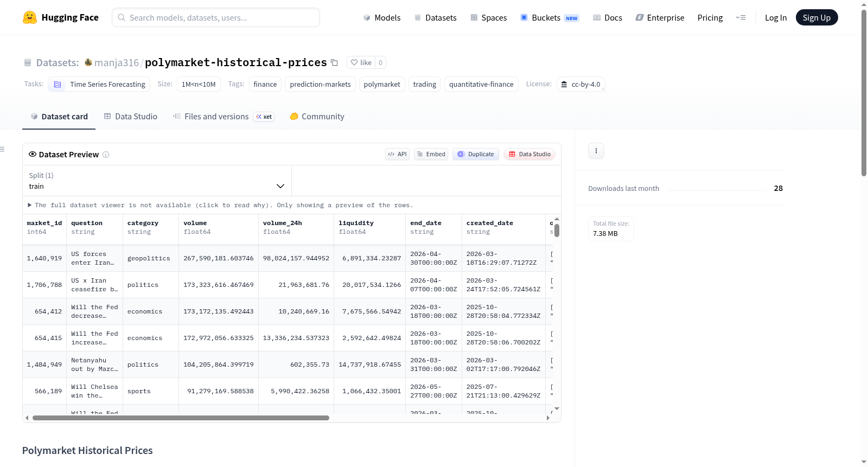Open the manja316 user profile link
The width and height of the screenshot is (868, 467).
tap(117, 62)
